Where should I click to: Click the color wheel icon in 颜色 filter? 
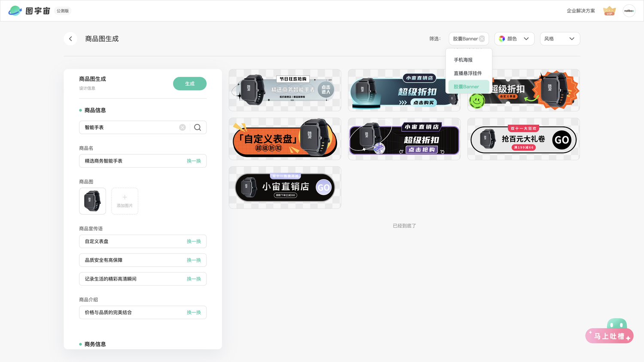click(501, 39)
